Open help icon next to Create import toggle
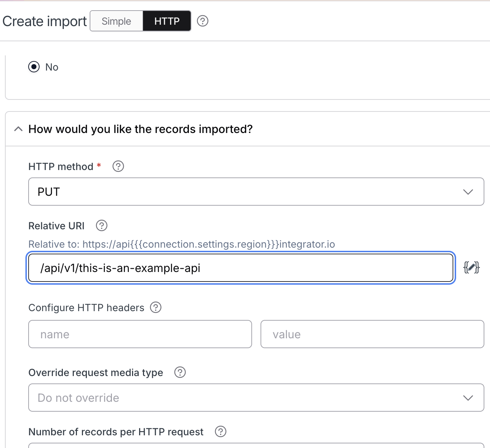Image resolution: width=490 pixels, height=448 pixels. [203, 21]
